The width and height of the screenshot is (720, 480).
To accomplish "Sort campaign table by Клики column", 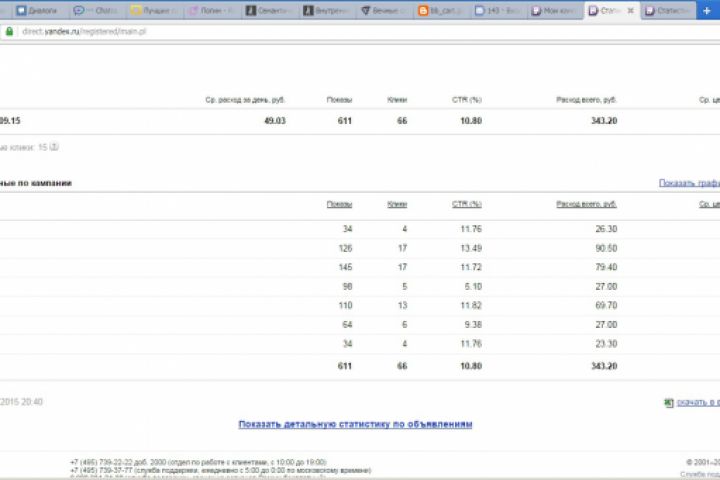I will click(397, 204).
